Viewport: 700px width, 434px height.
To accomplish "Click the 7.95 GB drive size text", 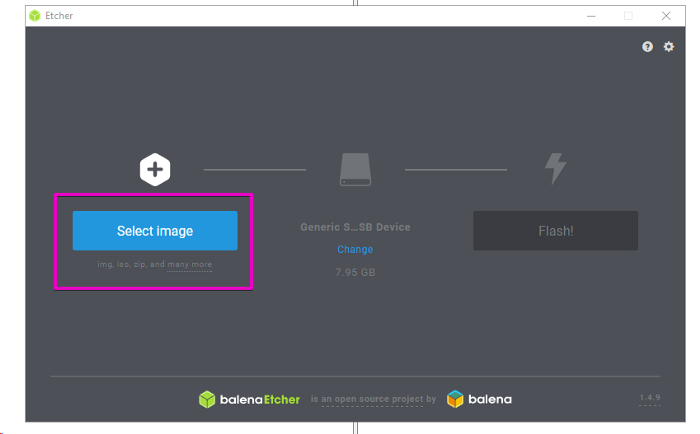I will pos(355,272).
